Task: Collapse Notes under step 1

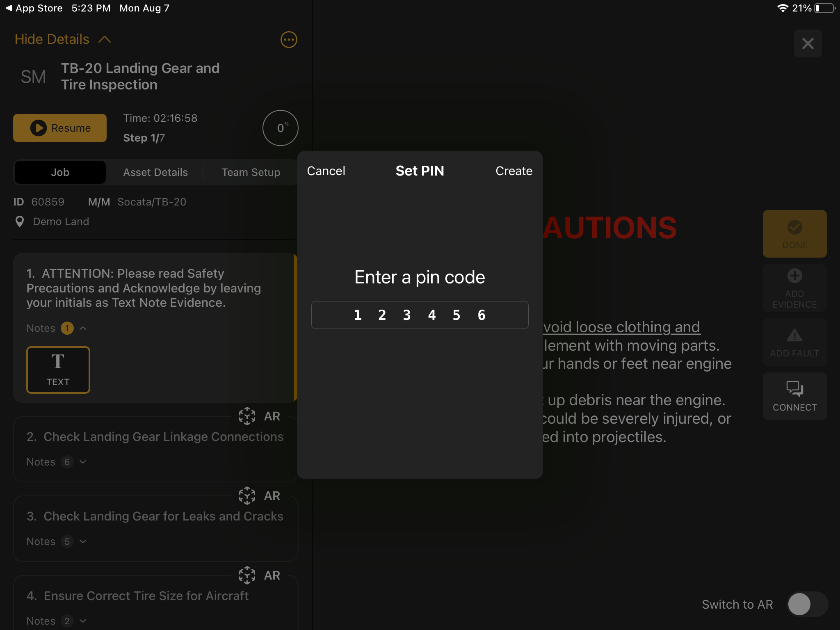Action: coord(83,328)
